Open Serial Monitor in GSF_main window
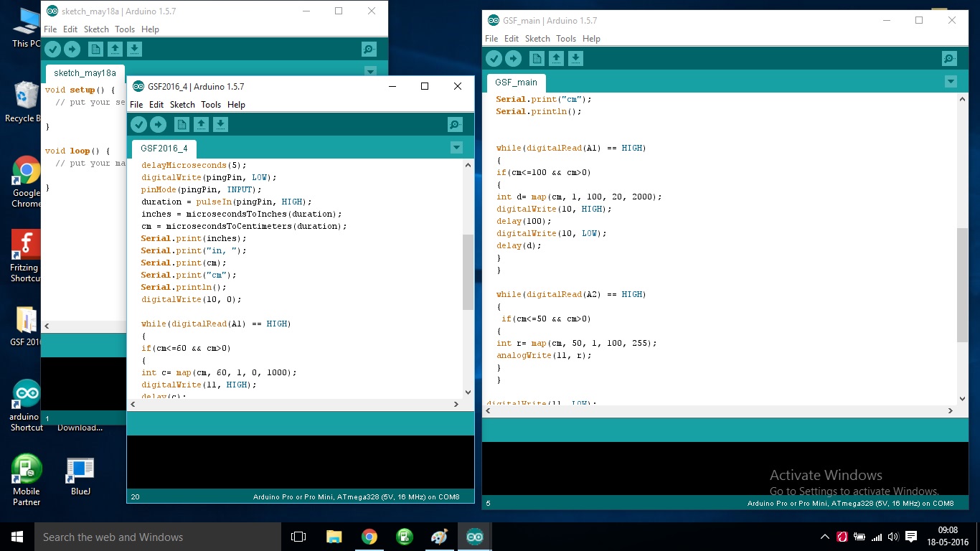Viewport: 980px width, 551px height. (x=948, y=58)
